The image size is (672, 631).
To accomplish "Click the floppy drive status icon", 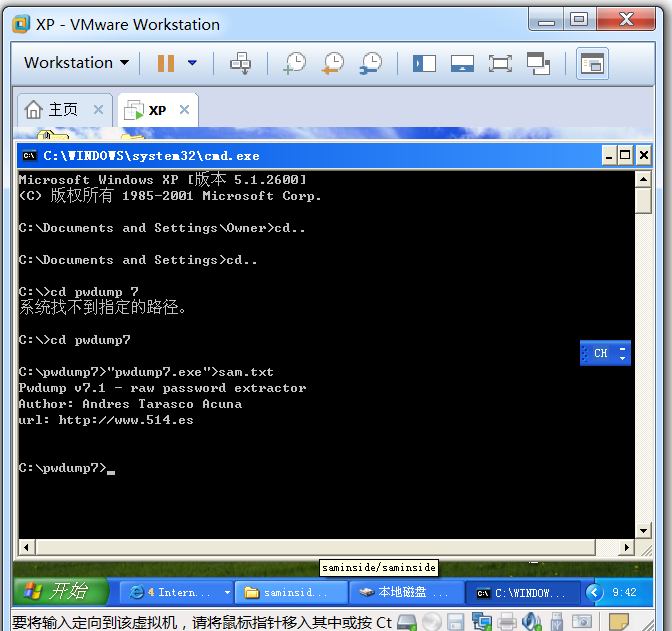I will [456, 622].
